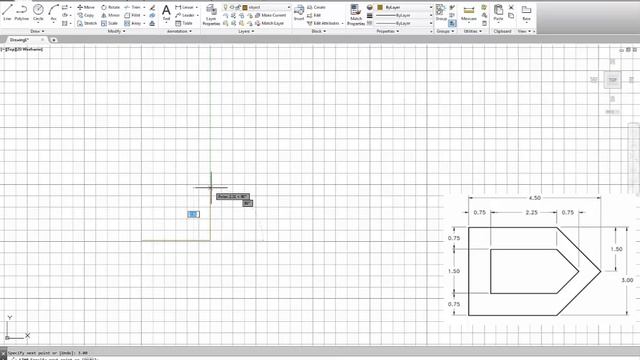The width and height of the screenshot is (640, 360).
Task: Open the object color ByLayer dropdown
Action: tap(431, 7)
